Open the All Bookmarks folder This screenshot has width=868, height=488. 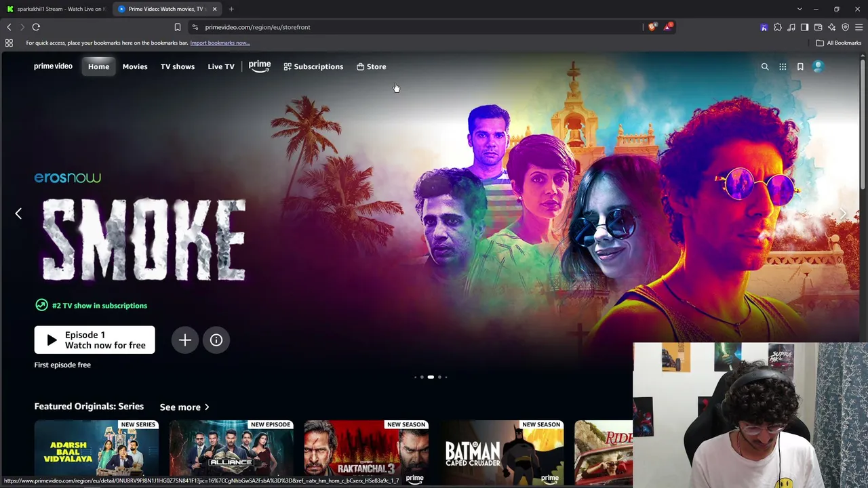839,43
